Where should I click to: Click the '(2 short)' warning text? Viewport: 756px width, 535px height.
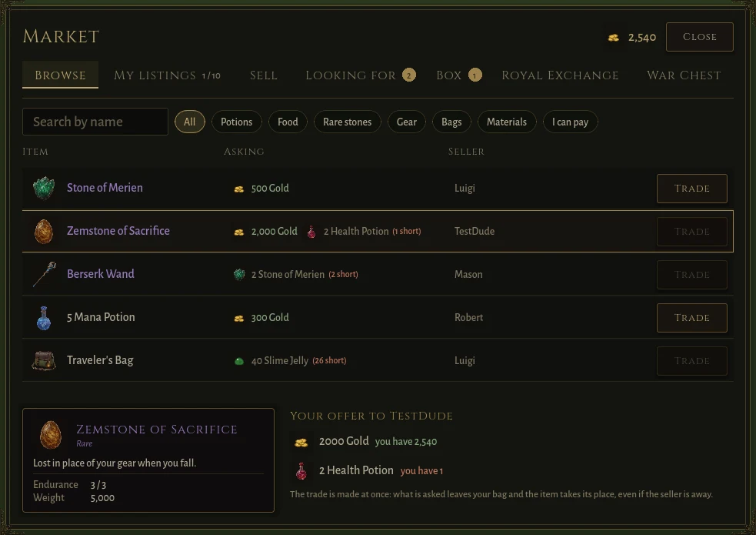point(343,275)
